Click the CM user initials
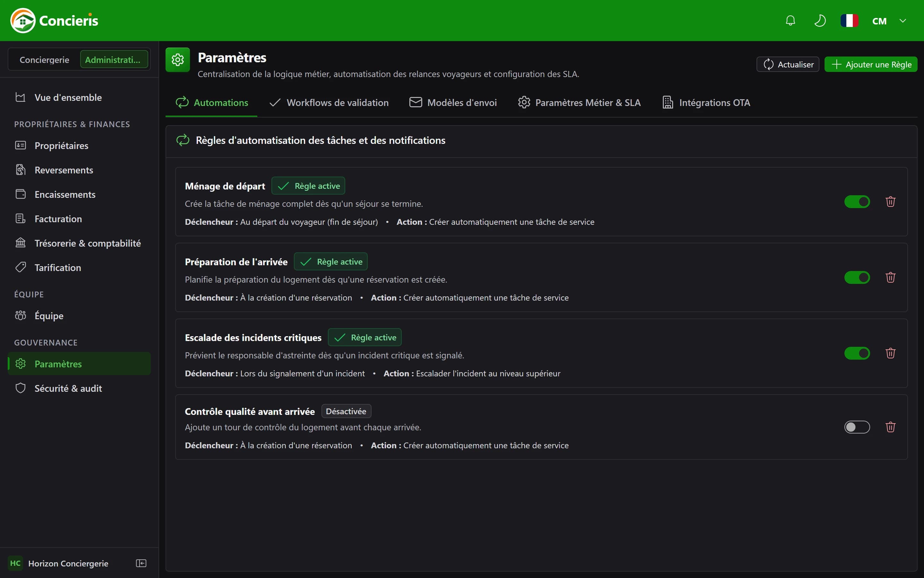The height and width of the screenshot is (578, 924). coord(879,21)
